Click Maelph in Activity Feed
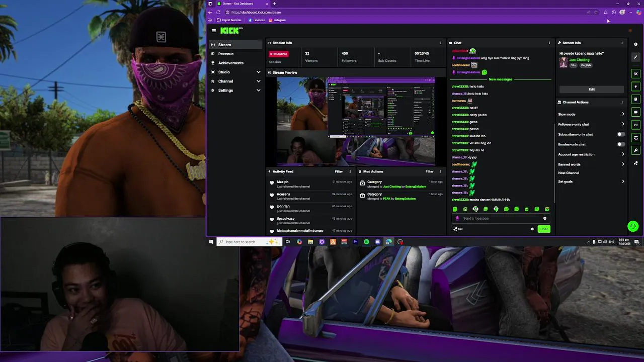 point(282,182)
